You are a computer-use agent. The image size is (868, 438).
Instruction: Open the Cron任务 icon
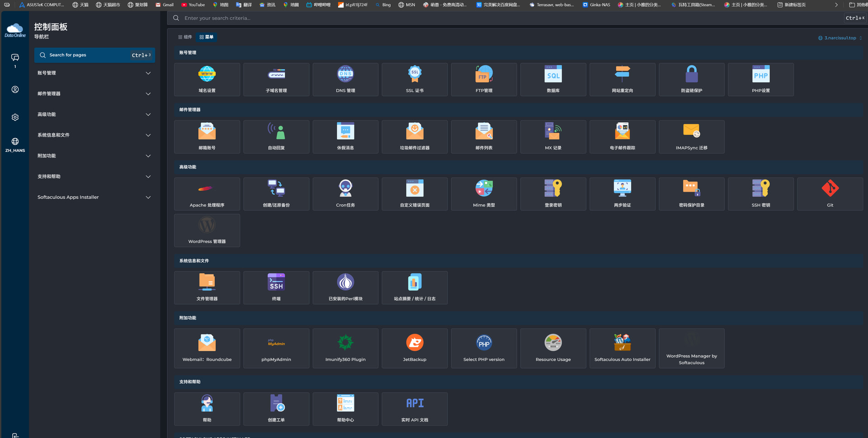pyautogui.click(x=345, y=194)
